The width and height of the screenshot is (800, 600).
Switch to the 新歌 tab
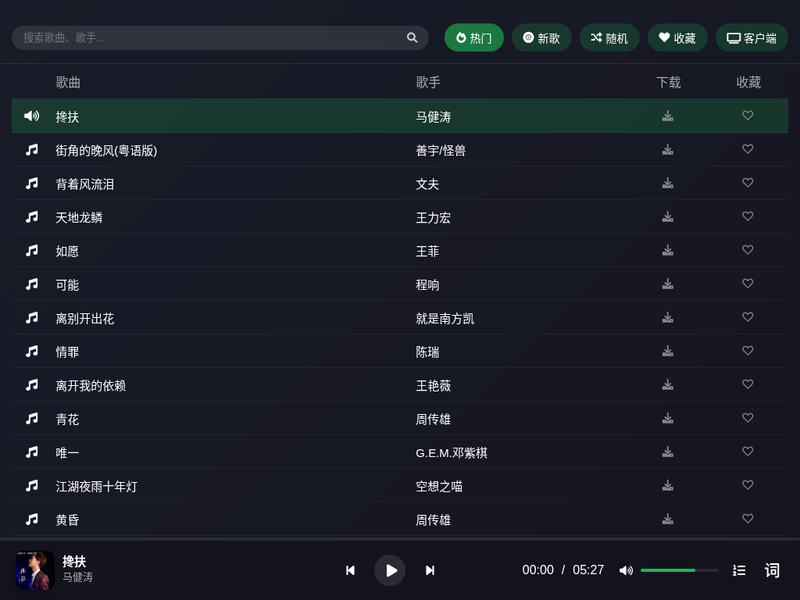click(x=541, y=38)
